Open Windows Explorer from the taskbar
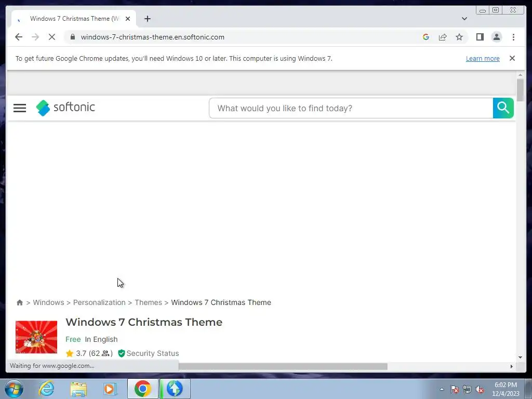This screenshot has height=399, width=532. pos(78,389)
